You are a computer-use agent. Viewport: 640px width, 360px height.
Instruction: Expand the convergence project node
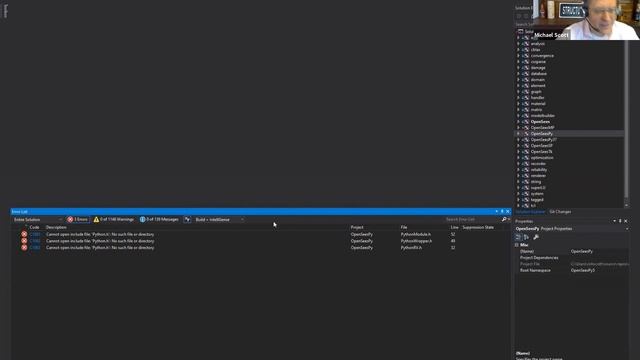[518, 56]
